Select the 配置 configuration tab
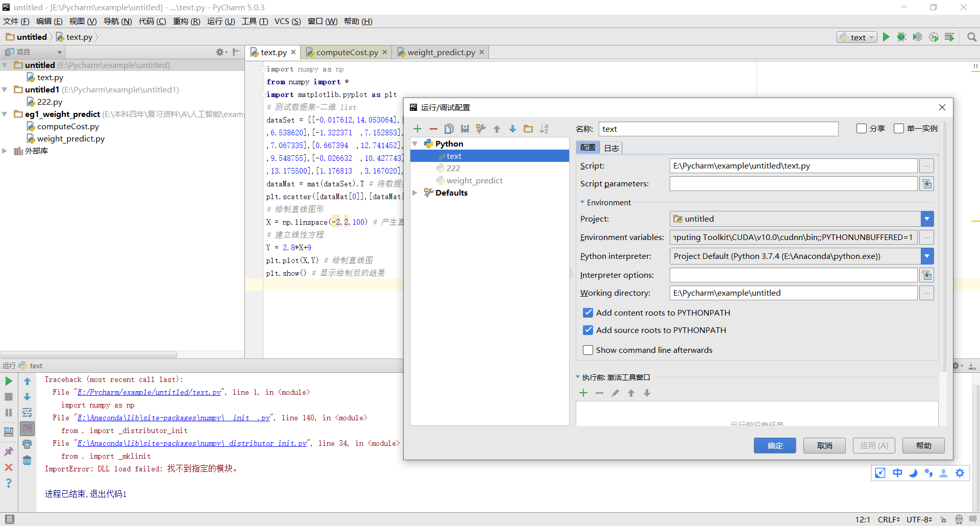The width and height of the screenshot is (980, 526). (x=588, y=148)
